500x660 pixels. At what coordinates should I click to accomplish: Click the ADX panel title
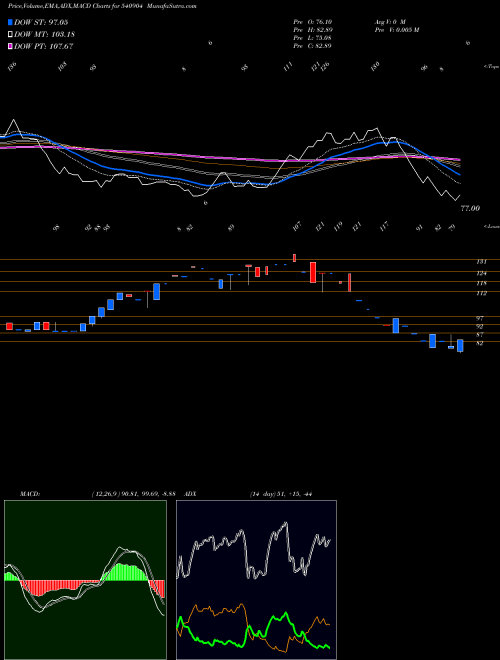point(190,494)
